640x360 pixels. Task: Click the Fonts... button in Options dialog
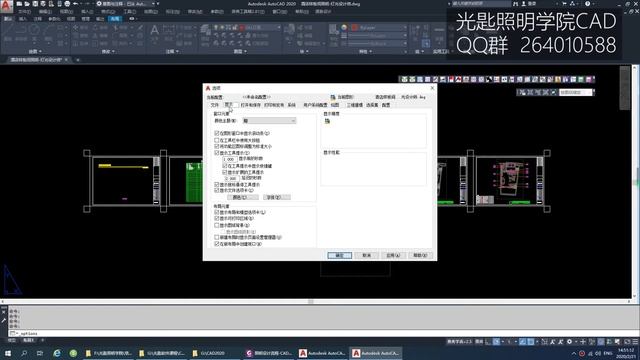(x=277, y=197)
